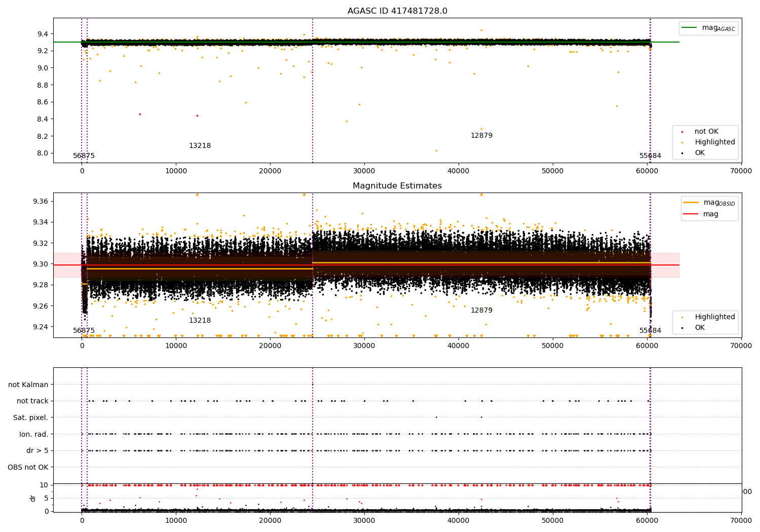Click the title "AGASC ID 417481728.0"
This screenshot has width=760, height=532.
click(397, 11)
